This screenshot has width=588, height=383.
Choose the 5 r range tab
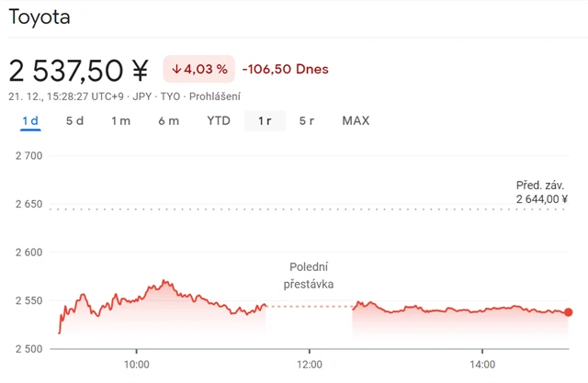[307, 120]
